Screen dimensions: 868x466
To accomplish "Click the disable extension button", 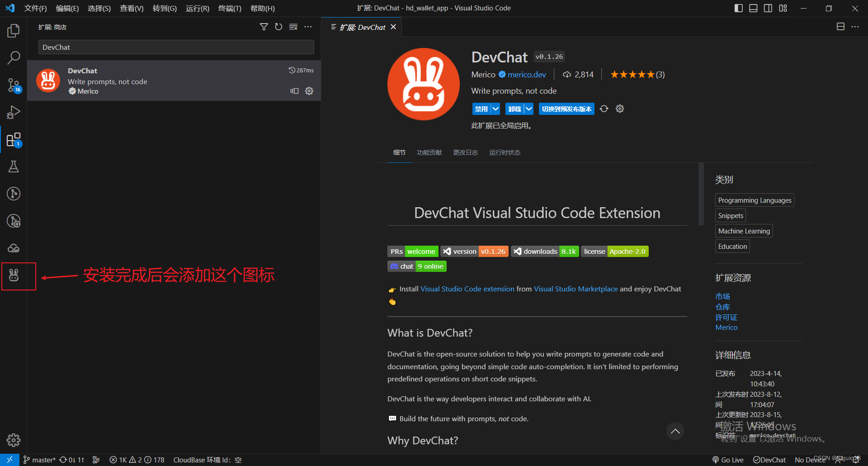I will 481,109.
